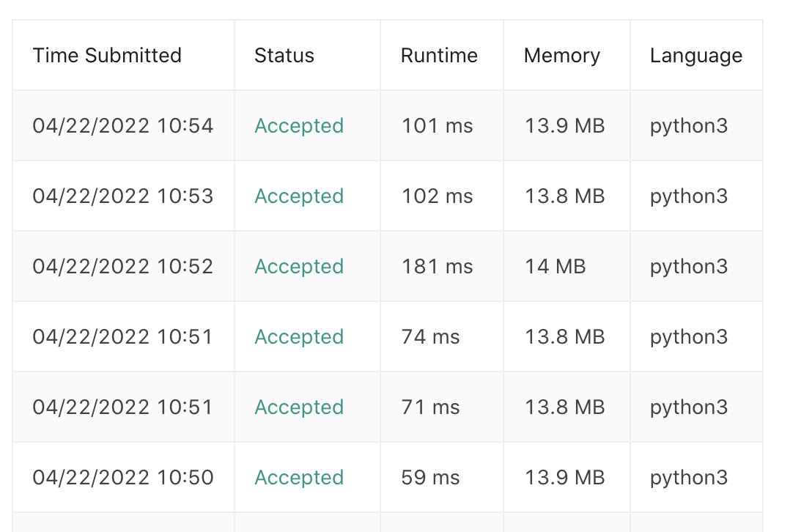Click the 04/22/2022 10:54 timestamp
The width and height of the screenshot is (790, 532).
tap(123, 126)
